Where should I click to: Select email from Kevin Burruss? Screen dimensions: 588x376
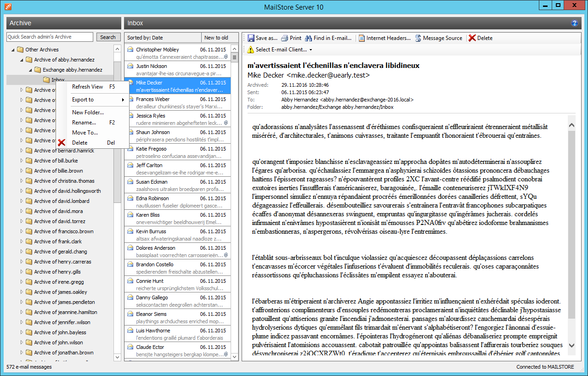(177, 235)
